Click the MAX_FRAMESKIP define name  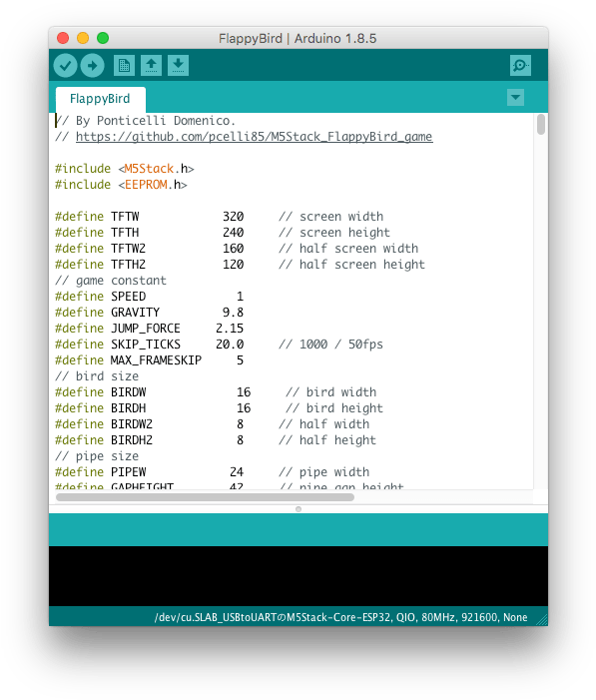click(x=157, y=360)
